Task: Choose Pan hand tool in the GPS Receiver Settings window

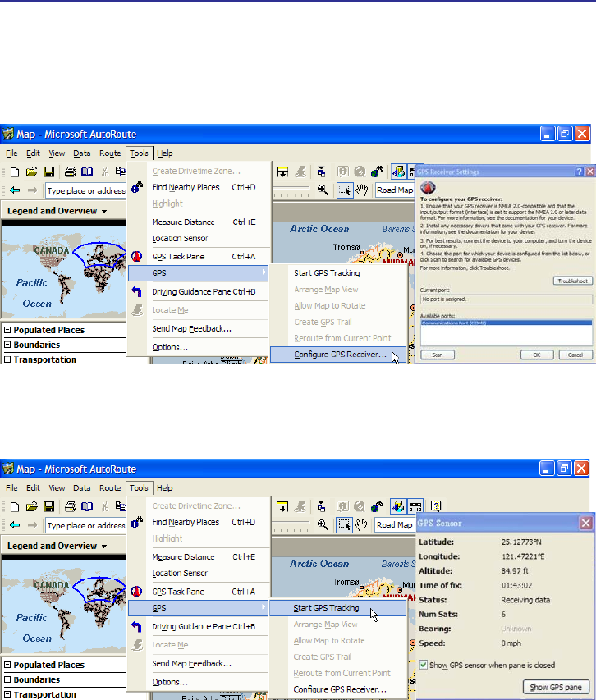Action: tap(361, 190)
